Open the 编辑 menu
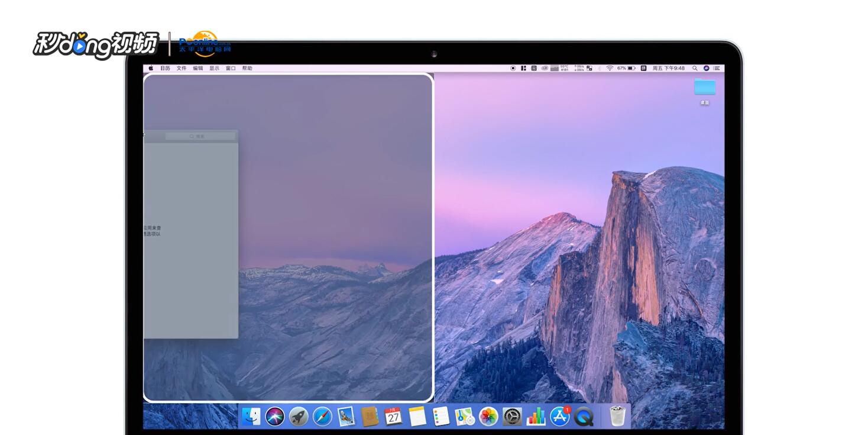Image resolution: width=868 pixels, height=435 pixels. pos(198,68)
